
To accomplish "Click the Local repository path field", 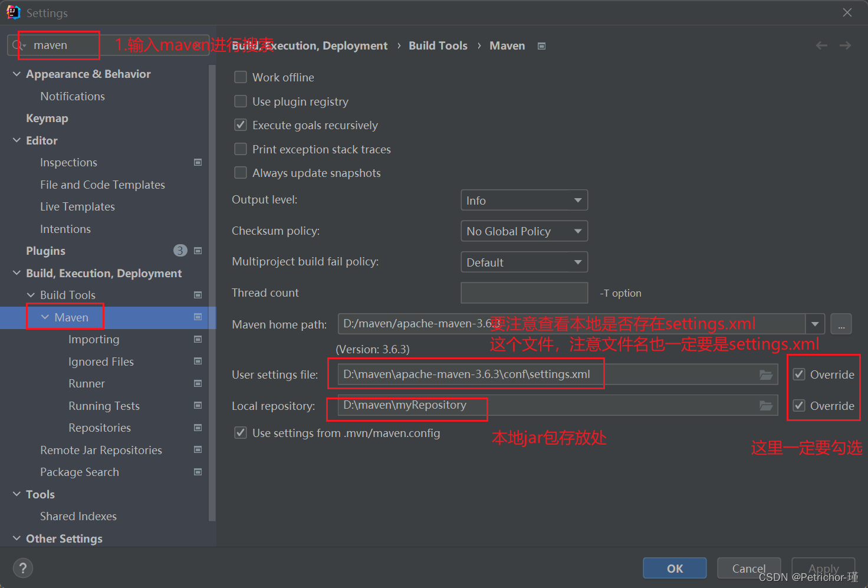I will [x=558, y=406].
